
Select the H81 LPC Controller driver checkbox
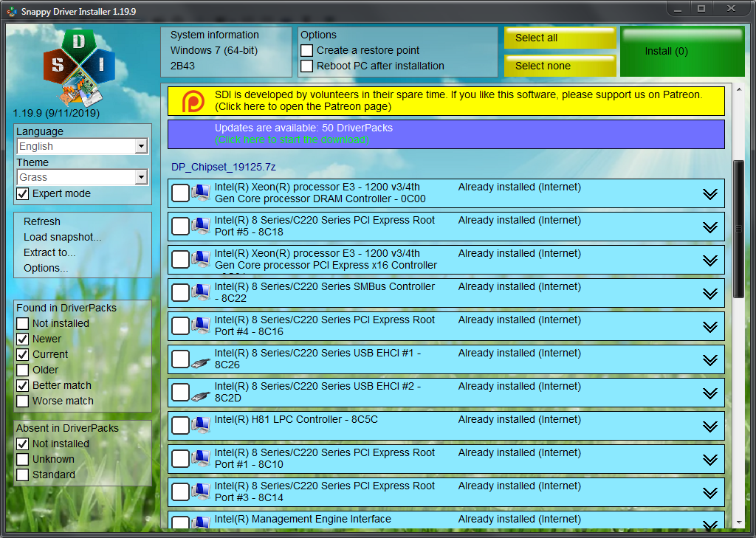pyautogui.click(x=180, y=426)
